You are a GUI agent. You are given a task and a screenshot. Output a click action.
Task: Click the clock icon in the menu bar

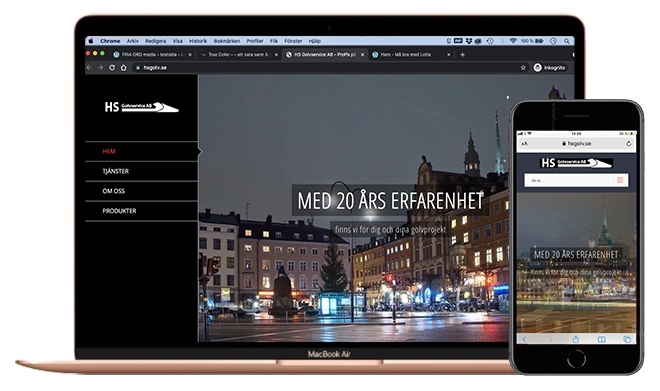[x=554, y=41]
